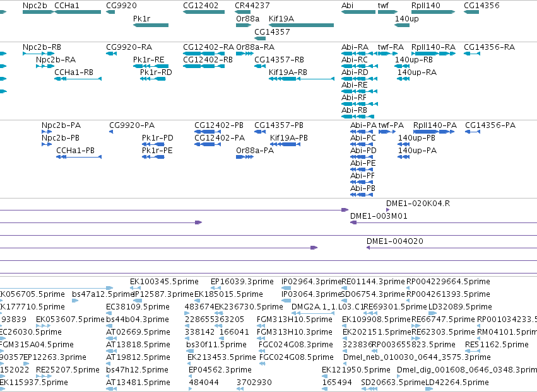Select the EP16039.3prime EST label
The image size is (537, 392).
[242, 282]
